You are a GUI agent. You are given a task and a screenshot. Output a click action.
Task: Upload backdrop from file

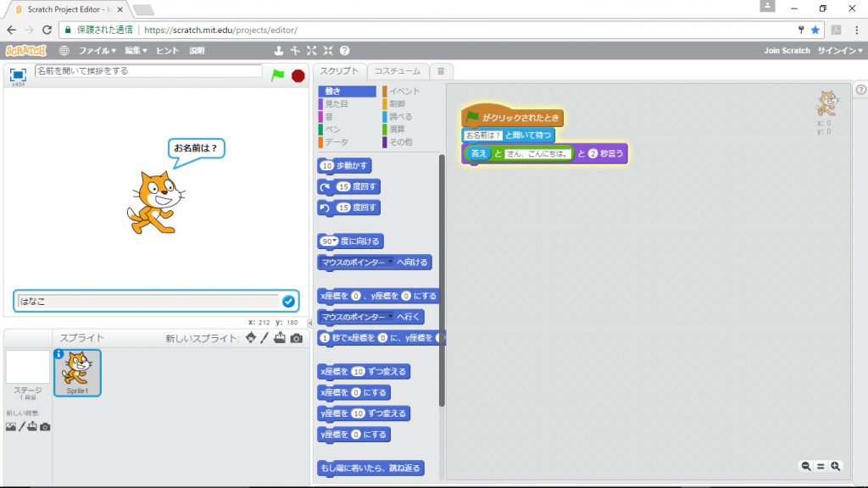click(x=33, y=426)
